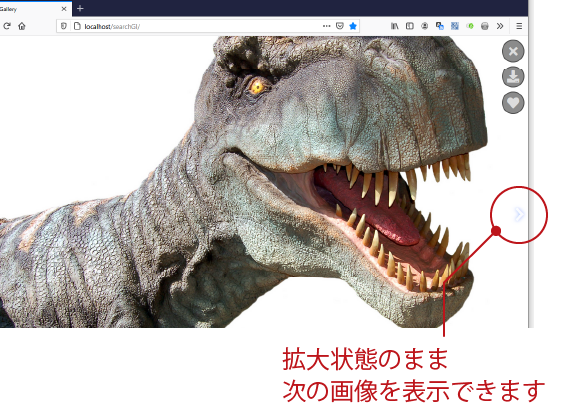
Task: Open the gray round extension icon
Action: (x=485, y=26)
